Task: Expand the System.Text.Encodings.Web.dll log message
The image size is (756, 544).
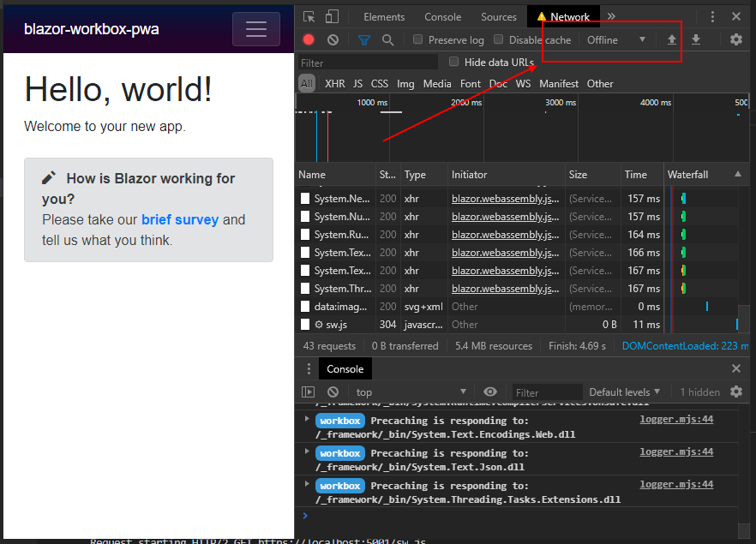Action: 307,419
